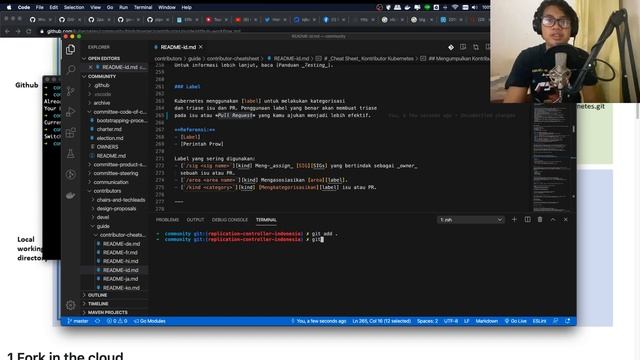Kill terminal with trash icon
Image resolution: width=640 pixels, height=360 pixels.
(x=540, y=220)
